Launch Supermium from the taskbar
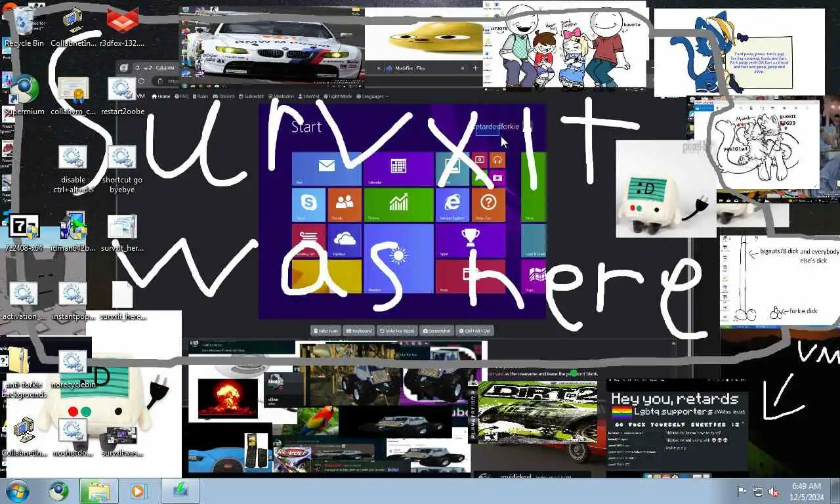 (x=58, y=491)
